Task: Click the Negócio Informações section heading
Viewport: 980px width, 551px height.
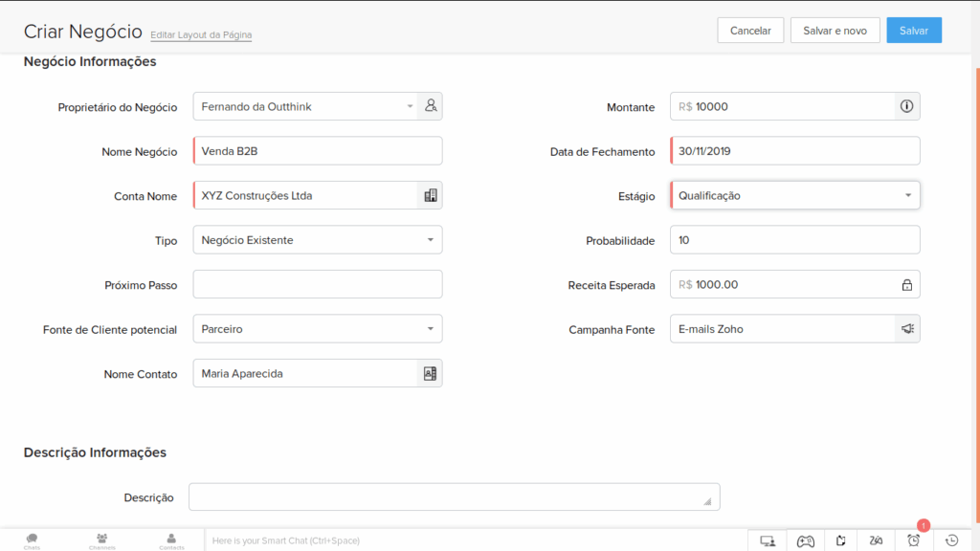Action: coord(90,61)
